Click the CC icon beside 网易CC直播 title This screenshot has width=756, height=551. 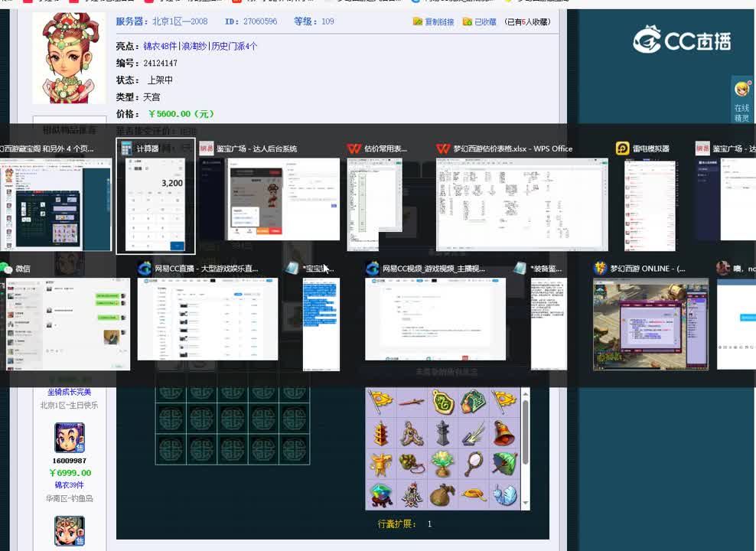[144, 269]
